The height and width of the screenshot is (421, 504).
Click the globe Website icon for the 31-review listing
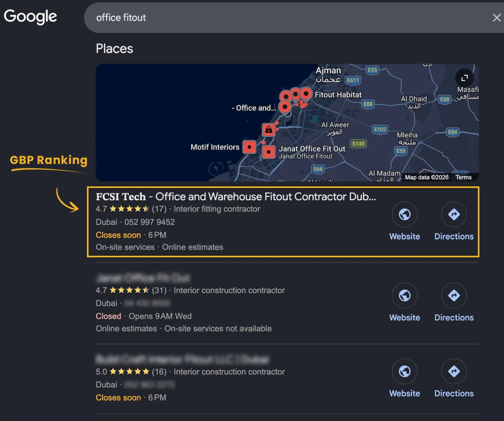[x=405, y=295]
